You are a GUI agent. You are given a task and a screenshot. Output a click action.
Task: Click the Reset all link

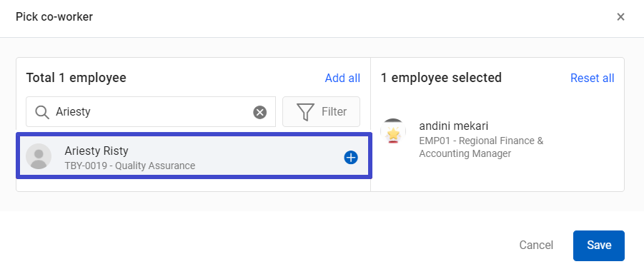(593, 78)
